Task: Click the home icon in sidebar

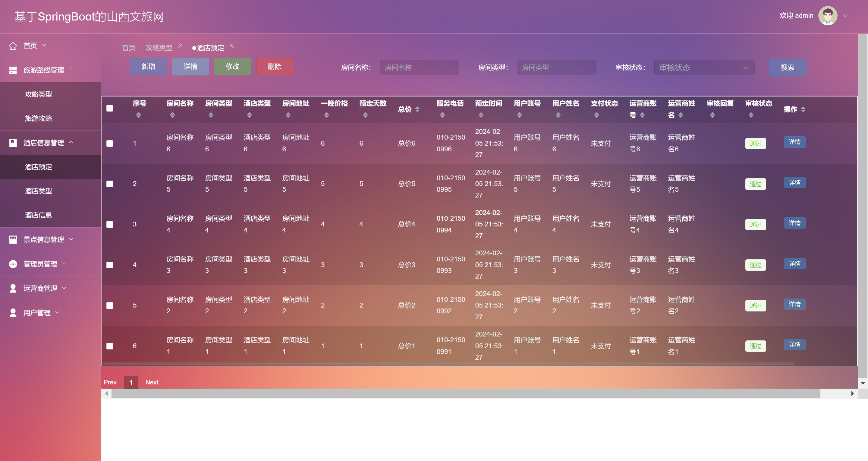Action: [x=13, y=46]
